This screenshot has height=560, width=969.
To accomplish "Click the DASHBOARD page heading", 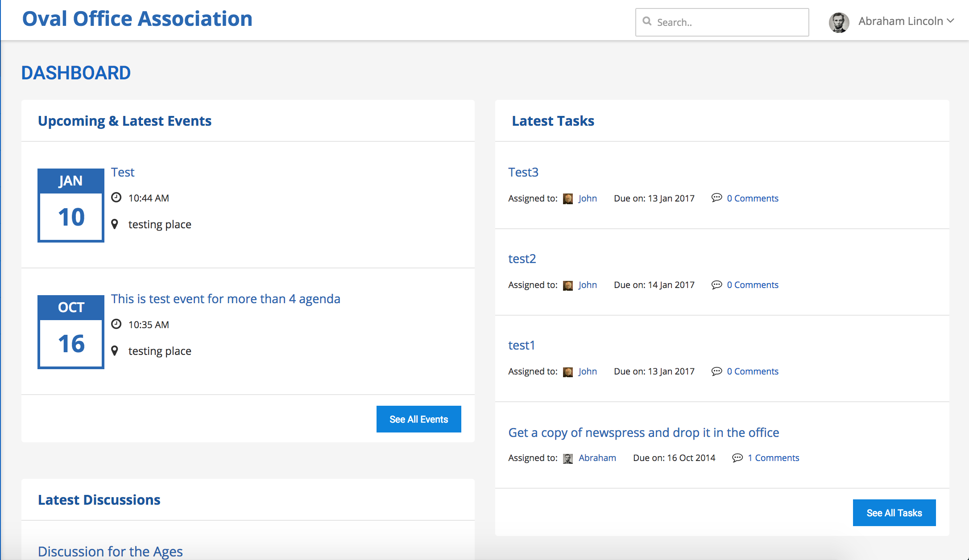I will click(76, 73).
